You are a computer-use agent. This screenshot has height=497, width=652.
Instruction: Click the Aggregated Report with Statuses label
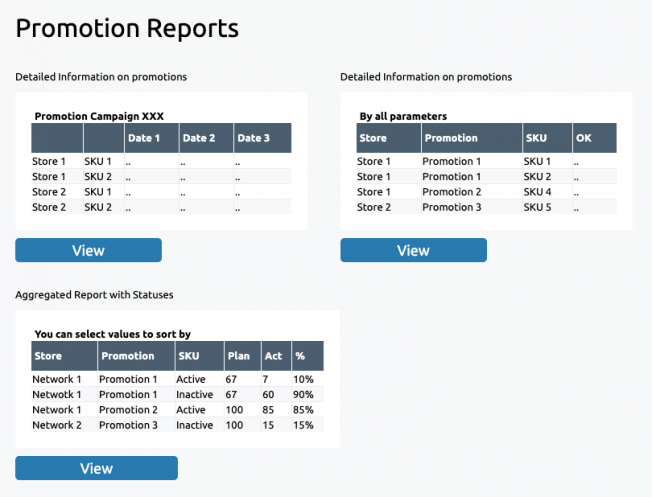[94, 295]
